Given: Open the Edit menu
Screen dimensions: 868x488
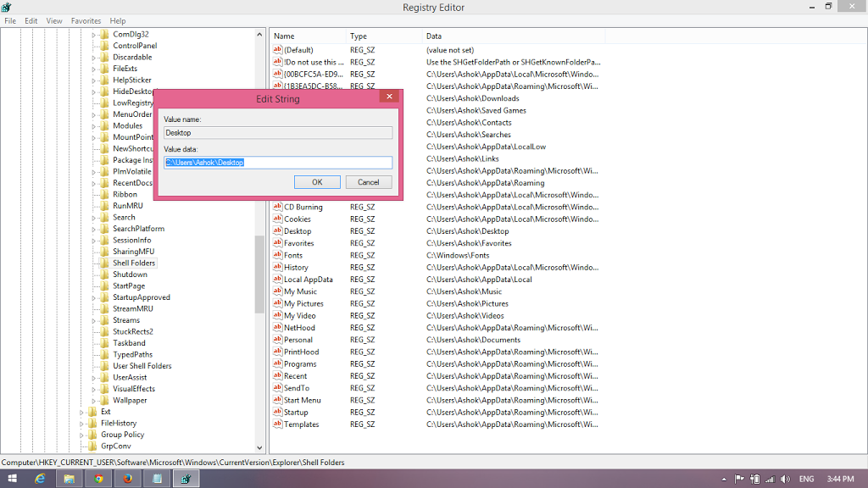Looking at the screenshot, I should [31, 20].
